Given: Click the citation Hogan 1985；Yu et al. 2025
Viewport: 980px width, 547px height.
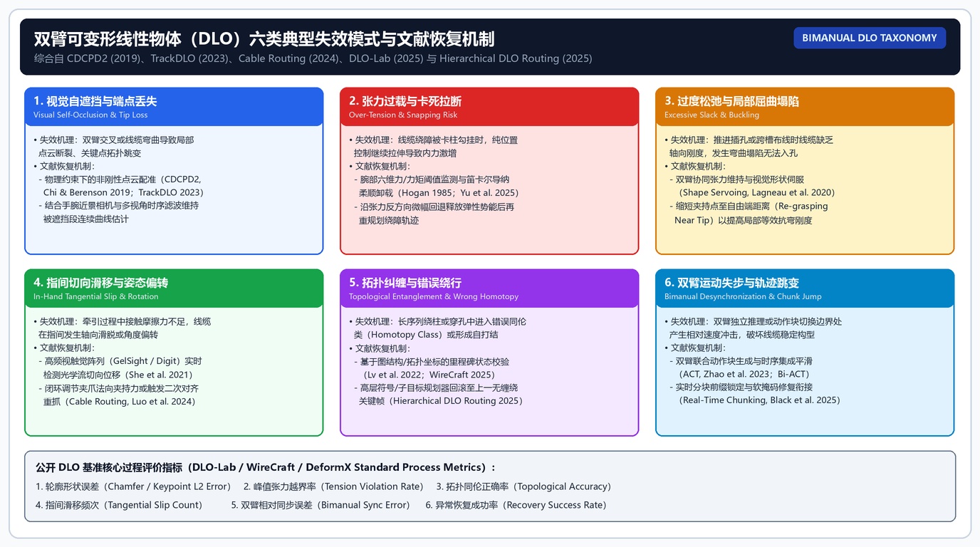Looking at the screenshot, I should 459,192.
